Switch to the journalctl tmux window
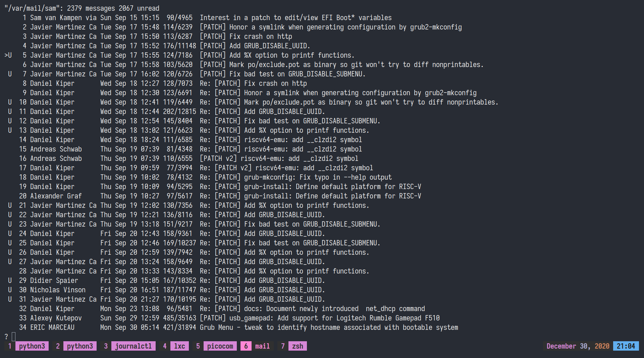The image size is (644, 358). click(x=133, y=346)
